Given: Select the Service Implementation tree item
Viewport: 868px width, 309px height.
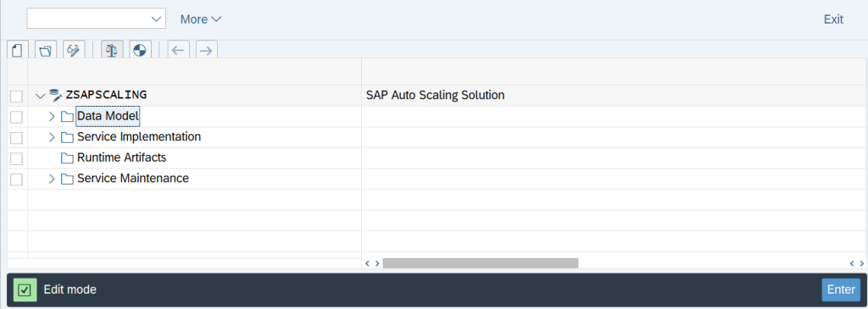Looking at the screenshot, I should tap(139, 136).
